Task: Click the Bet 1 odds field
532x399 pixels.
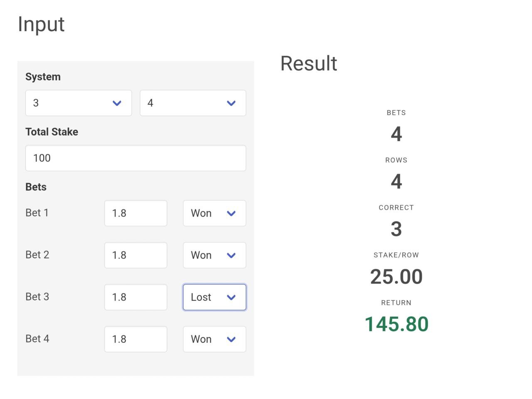Action: click(135, 213)
